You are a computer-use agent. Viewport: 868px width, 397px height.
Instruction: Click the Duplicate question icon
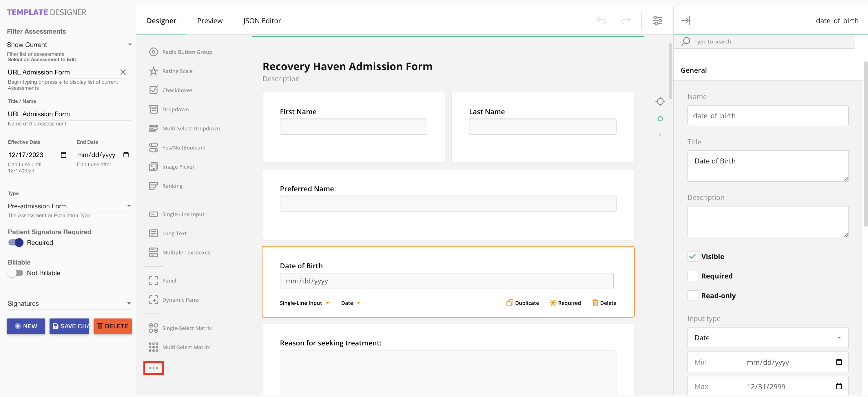click(510, 303)
